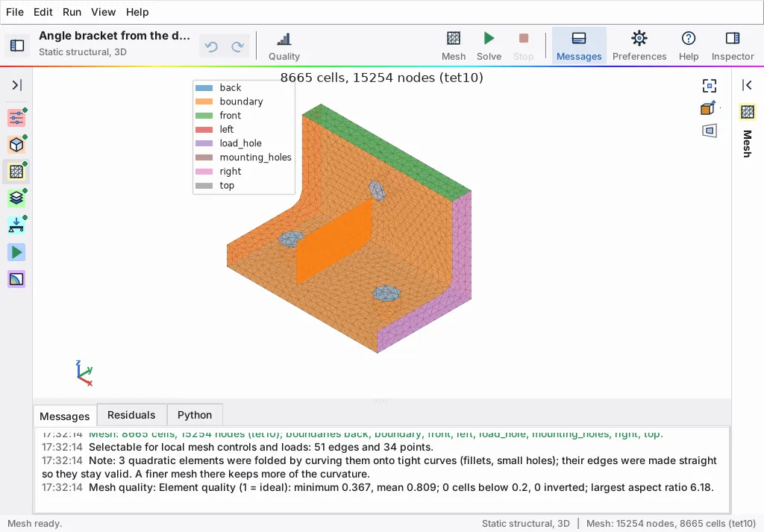The image size is (764, 532).
Task: Open the green play solve step in sidebar
Action: pyautogui.click(x=16, y=252)
